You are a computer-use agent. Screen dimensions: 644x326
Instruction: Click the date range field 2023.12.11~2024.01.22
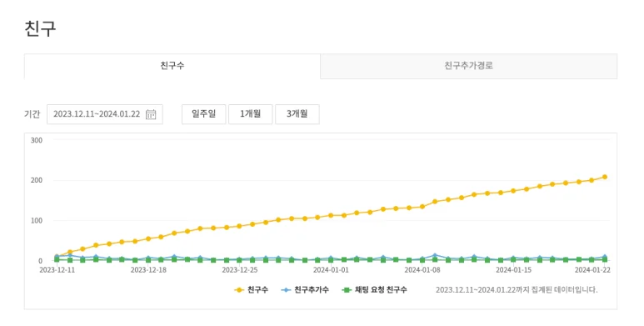105,114
